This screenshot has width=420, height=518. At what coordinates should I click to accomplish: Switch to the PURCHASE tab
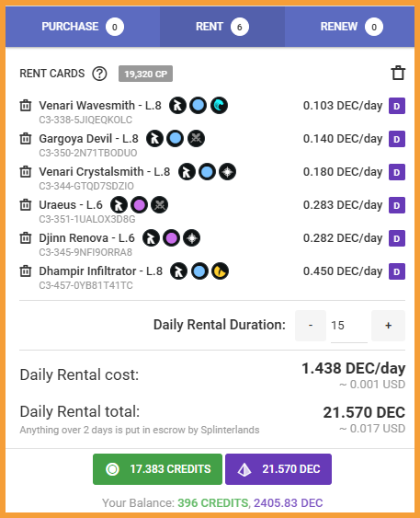click(83, 27)
